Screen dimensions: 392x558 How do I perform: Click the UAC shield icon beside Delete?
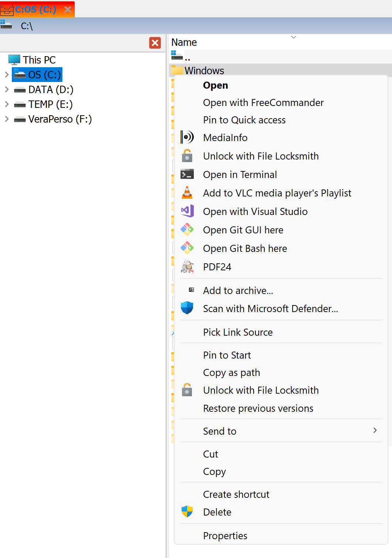pyautogui.click(x=187, y=511)
